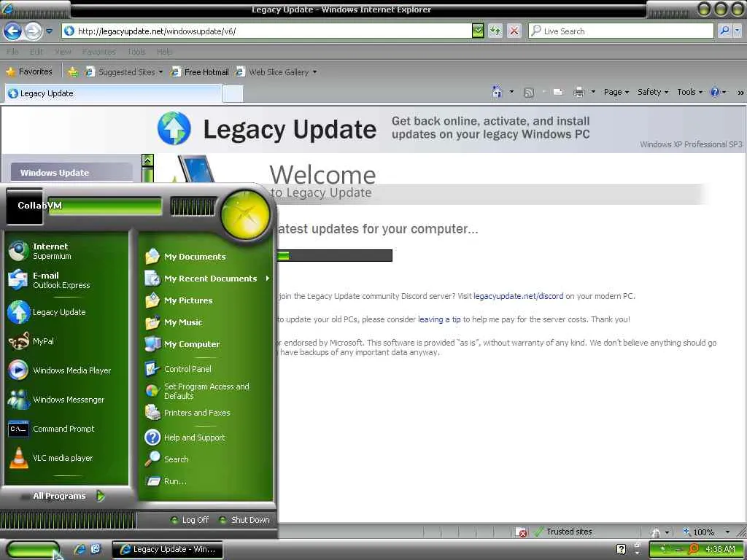Click the Home icon in command bar

(497, 92)
